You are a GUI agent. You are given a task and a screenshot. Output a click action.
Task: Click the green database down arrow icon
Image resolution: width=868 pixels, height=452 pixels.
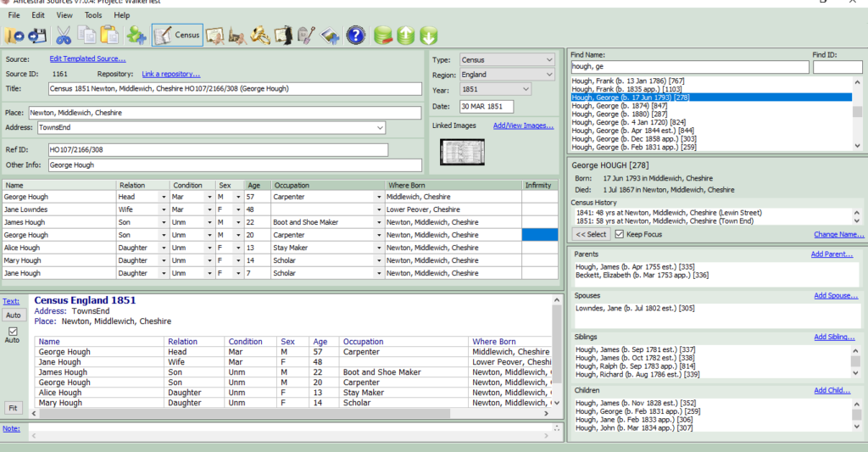[x=428, y=36]
